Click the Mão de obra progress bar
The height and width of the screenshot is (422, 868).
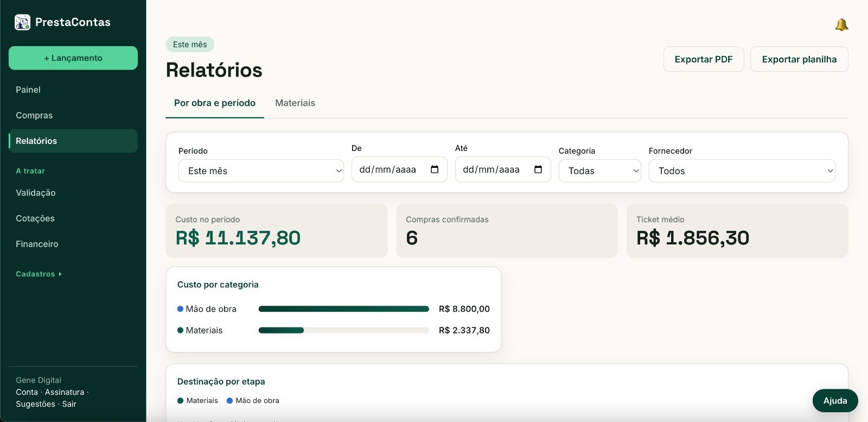pos(344,309)
